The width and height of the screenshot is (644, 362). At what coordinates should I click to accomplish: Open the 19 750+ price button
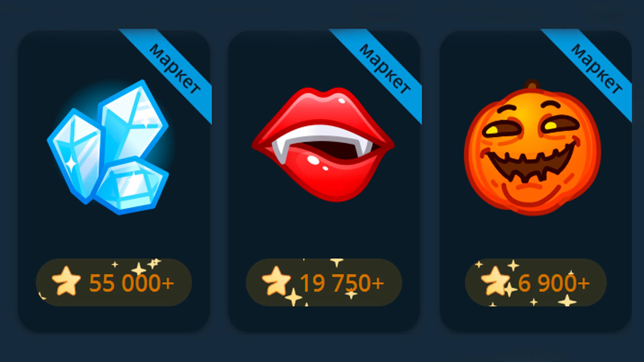click(324, 282)
